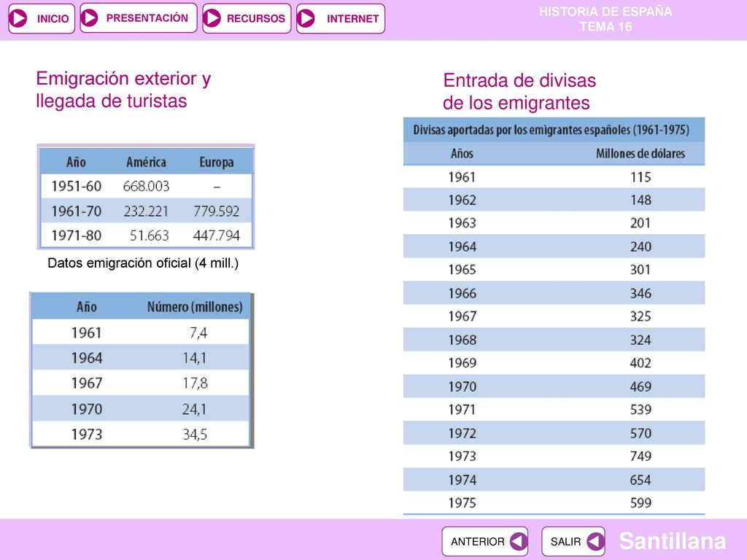Select year 1967 in tourists table
This screenshot has width=747, height=560.
pyautogui.click(x=87, y=383)
